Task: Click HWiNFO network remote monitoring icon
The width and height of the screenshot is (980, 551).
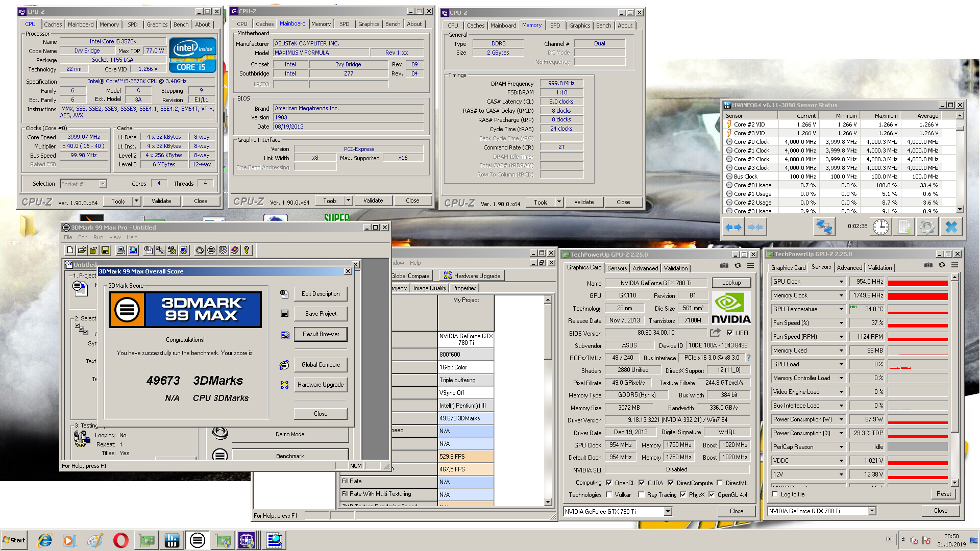Action: click(x=824, y=227)
